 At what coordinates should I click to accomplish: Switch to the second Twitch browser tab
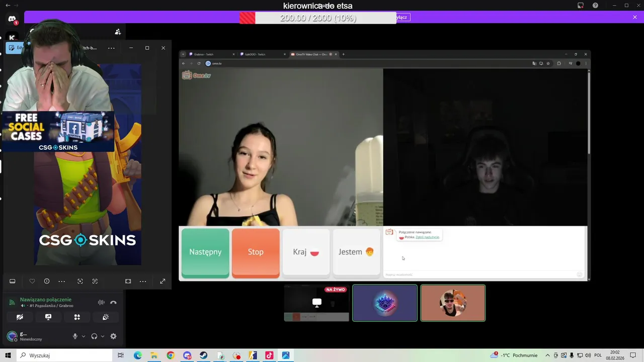[262, 54]
